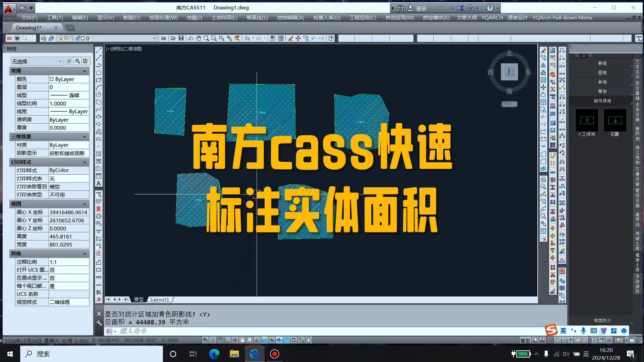Select the zoom magnifier tool
This screenshot has width=644, height=362.
pyautogui.click(x=206, y=38)
